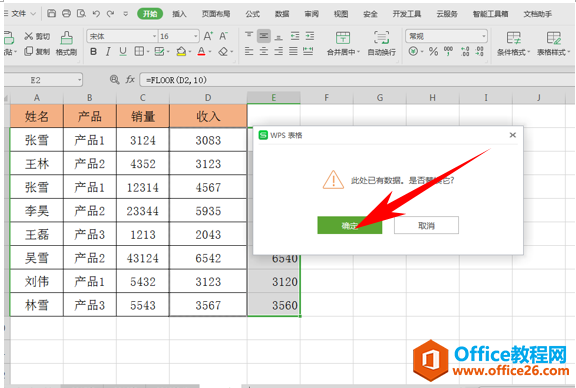Open the font size dropdown

196,36
